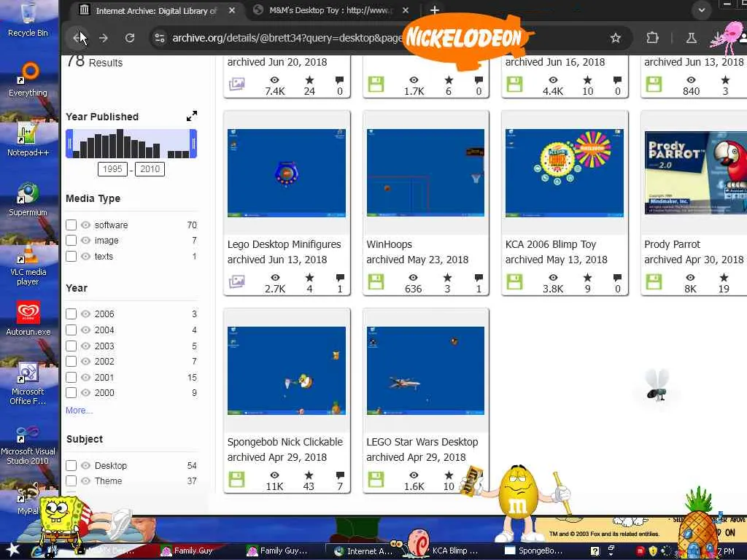
Task: Open the WinHoops screenshot thumbnail
Action: (x=425, y=172)
